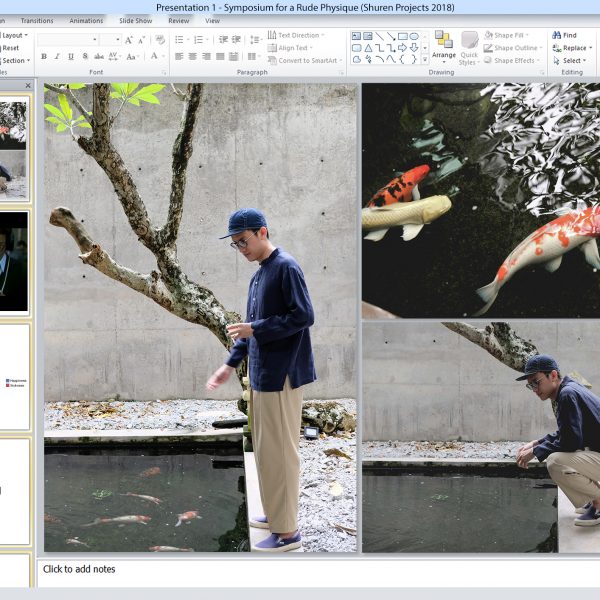Click the Find binoculars icon

pyautogui.click(x=555, y=35)
